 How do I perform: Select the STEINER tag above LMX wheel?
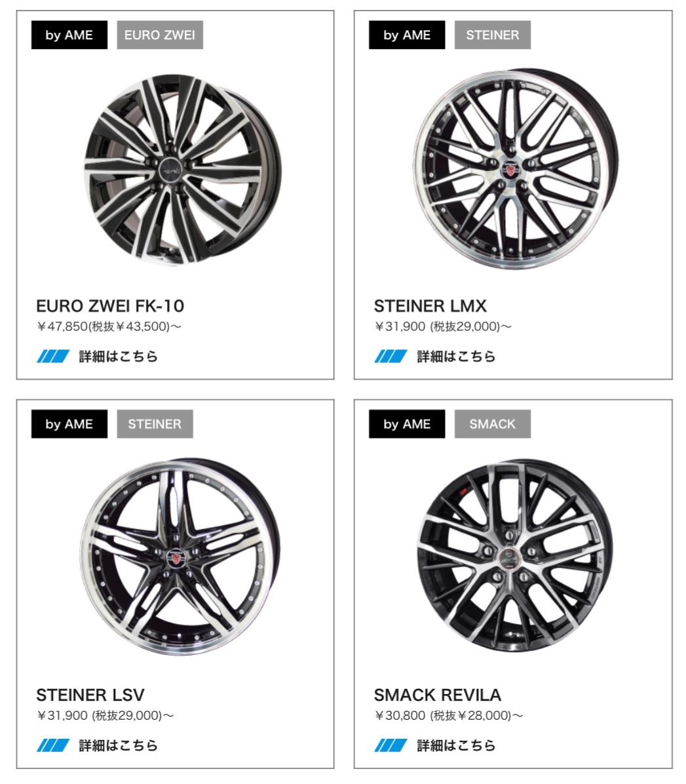point(493,35)
